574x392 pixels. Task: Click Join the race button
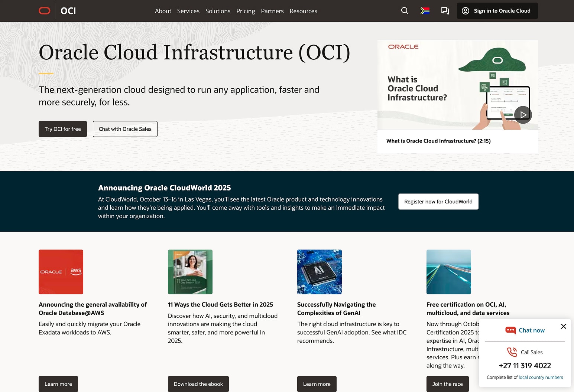[x=448, y=384]
